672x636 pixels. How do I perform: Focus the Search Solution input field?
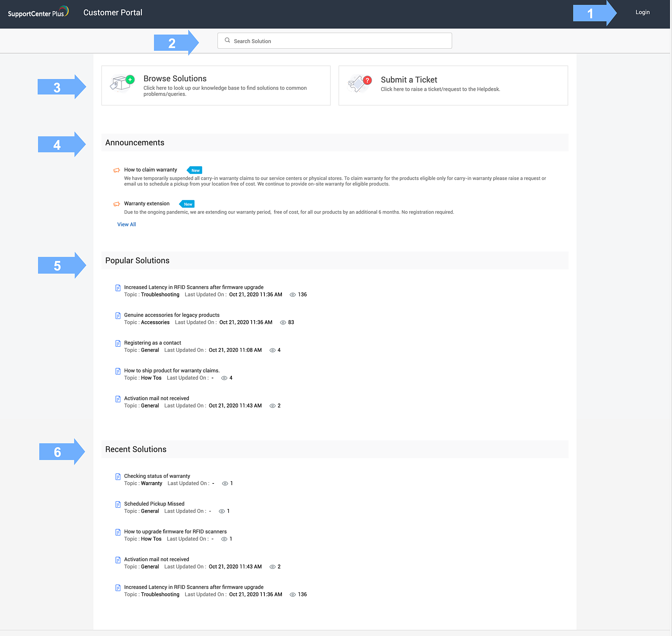click(339, 41)
